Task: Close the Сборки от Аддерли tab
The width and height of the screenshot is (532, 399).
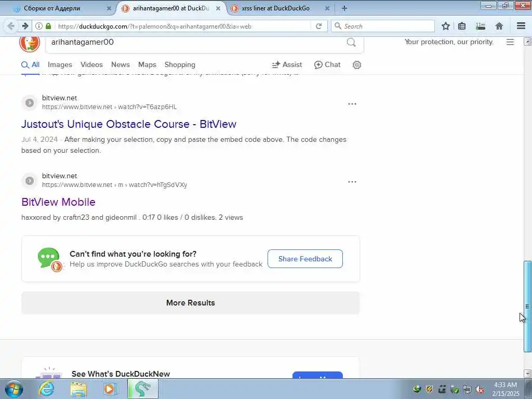Action: (x=109, y=8)
